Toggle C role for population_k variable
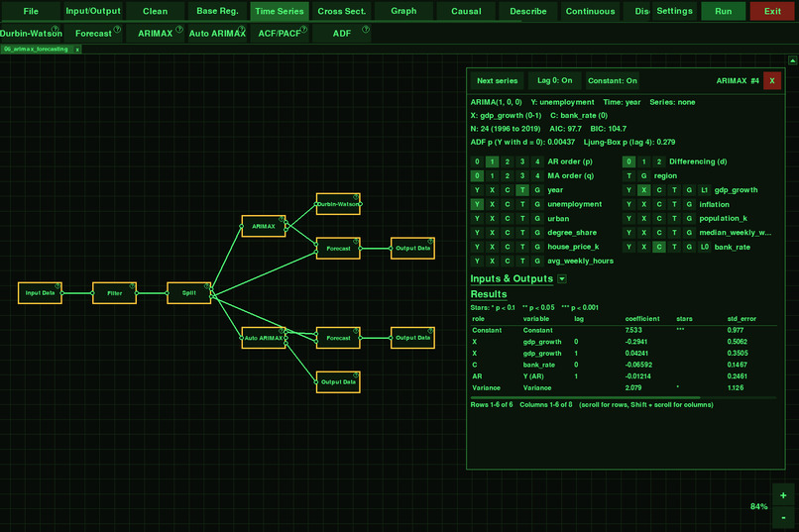Screen dimensions: 799x532 tap(659, 218)
